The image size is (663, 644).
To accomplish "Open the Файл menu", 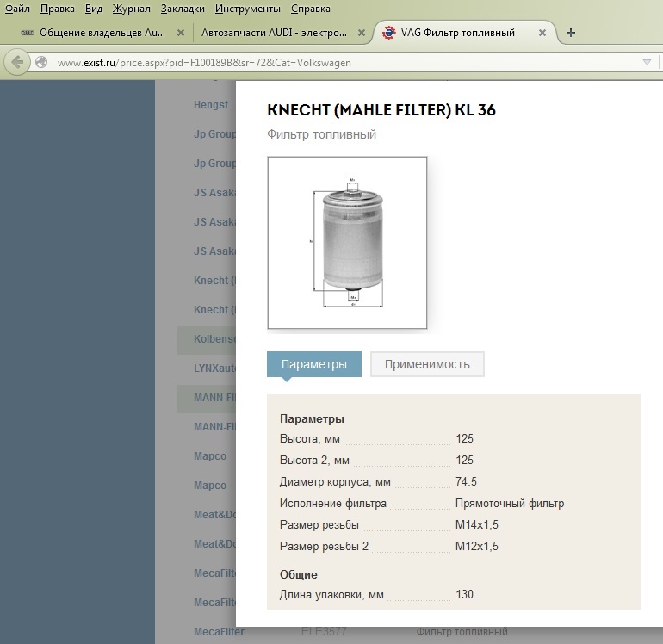I will [17, 9].
